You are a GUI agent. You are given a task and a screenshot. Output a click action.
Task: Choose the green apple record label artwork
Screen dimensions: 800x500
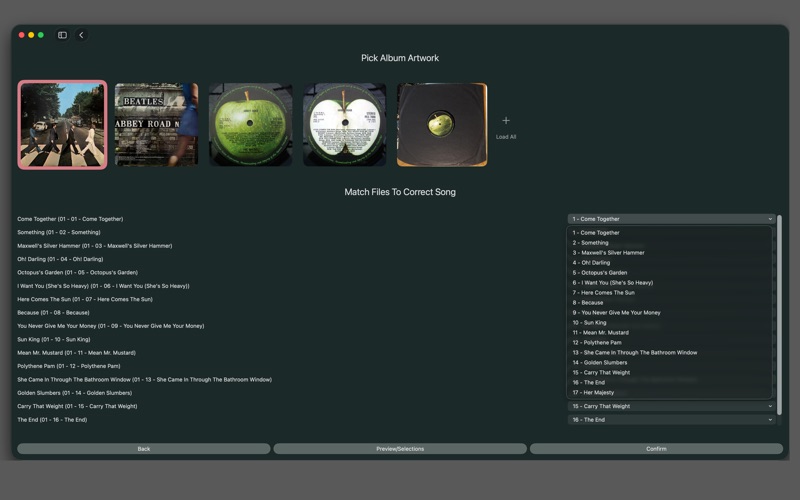[251, 124]
